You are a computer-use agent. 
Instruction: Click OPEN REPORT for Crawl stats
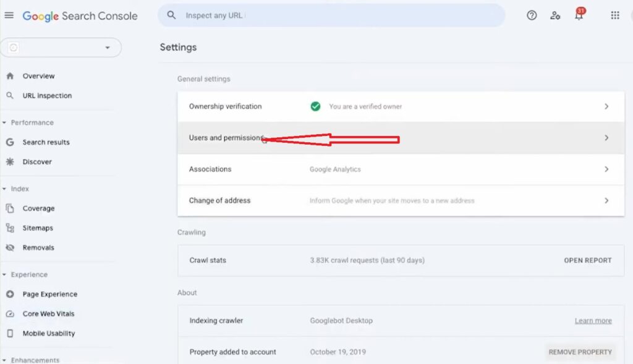pyautogui.click(x=587, y=260)
